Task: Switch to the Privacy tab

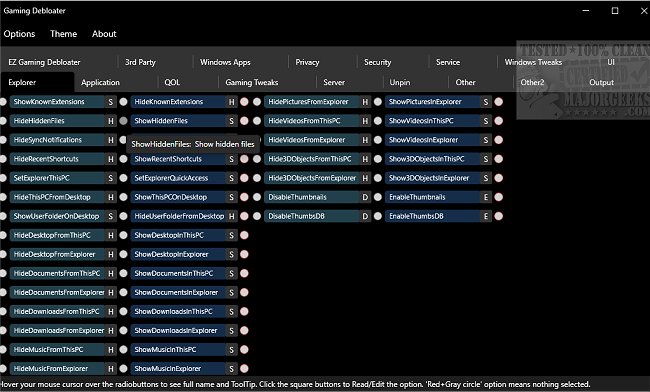Action: tap(307, 62)
